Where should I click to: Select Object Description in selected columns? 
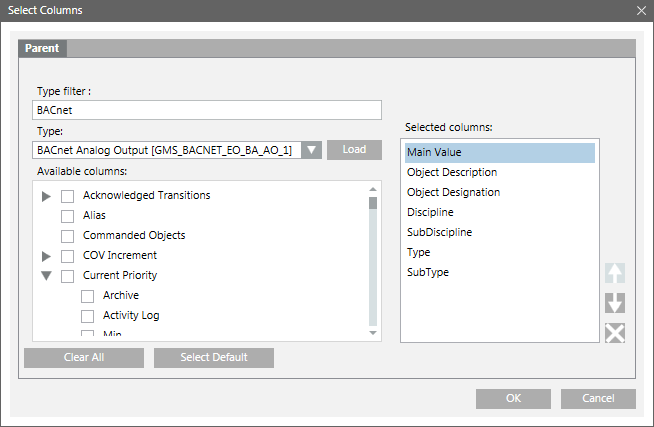tap(452, 172)
